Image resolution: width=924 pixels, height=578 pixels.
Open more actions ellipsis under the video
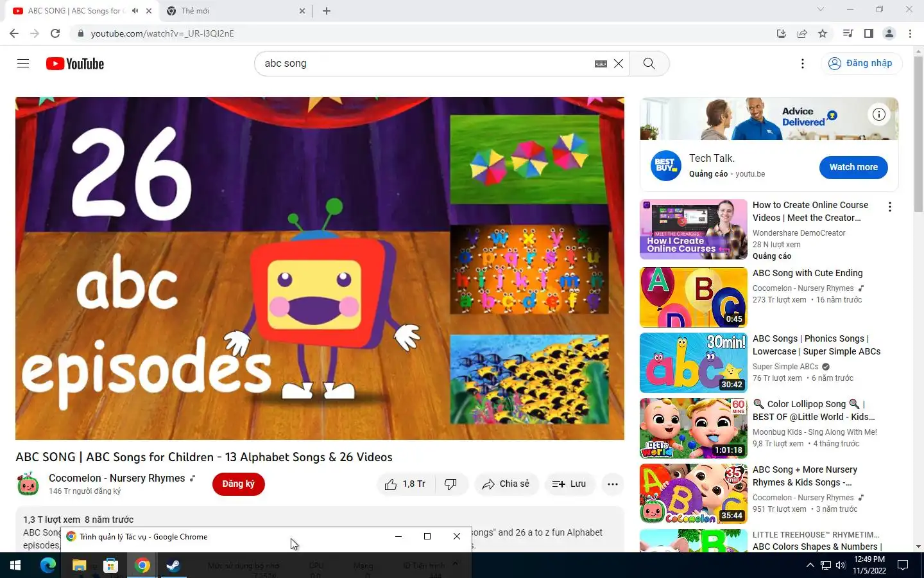613,484
